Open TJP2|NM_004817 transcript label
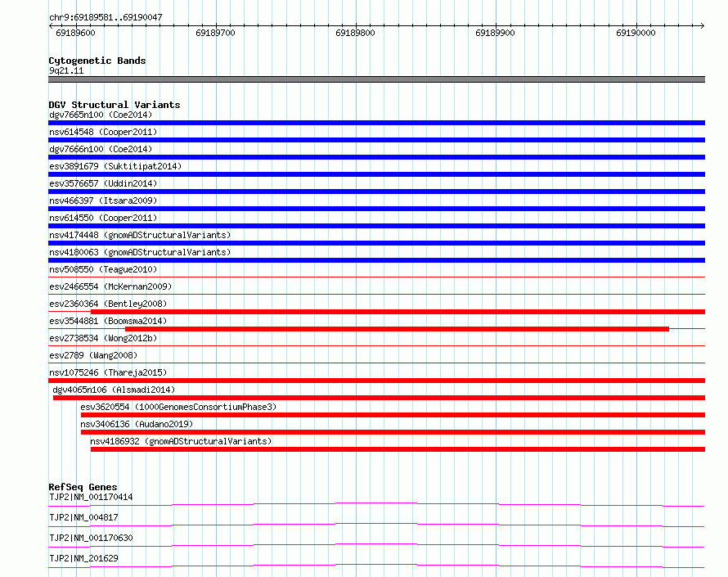Viewport: 728px width, 577px height. coord(83,517)
